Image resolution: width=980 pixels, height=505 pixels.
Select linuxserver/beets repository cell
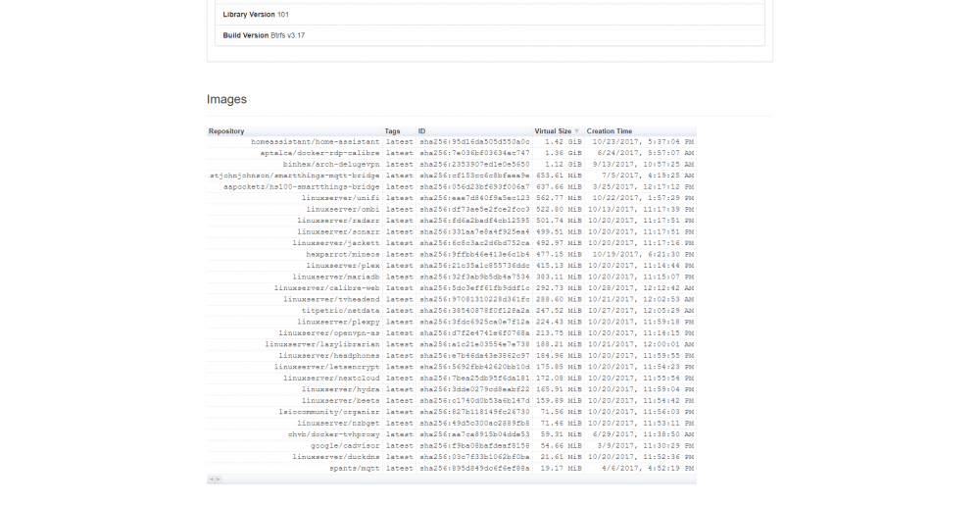[x=341, y=401]
